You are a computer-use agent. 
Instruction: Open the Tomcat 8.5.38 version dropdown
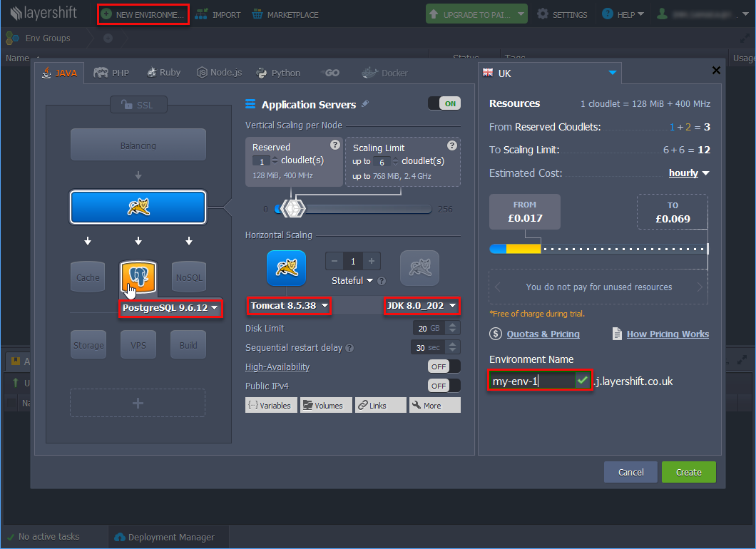click(290, 306)
